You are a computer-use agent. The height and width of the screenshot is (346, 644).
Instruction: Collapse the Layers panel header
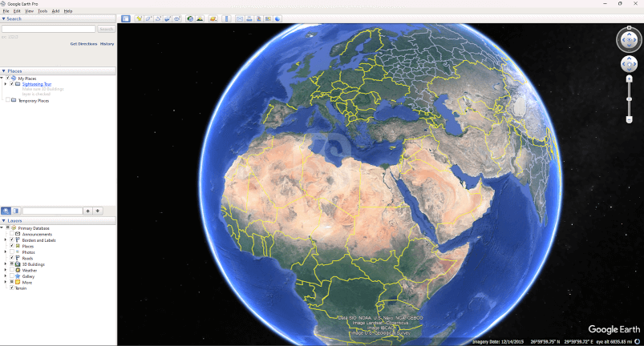click(58, 220)
